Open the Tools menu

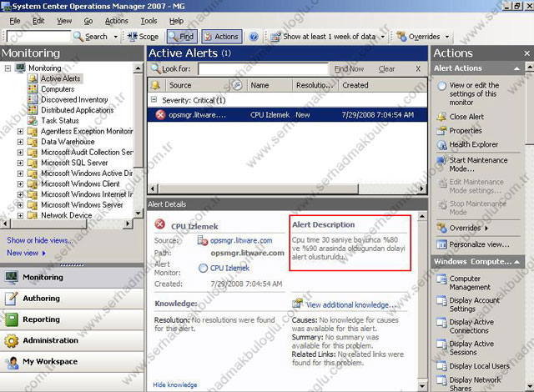(x=149, y=21)
